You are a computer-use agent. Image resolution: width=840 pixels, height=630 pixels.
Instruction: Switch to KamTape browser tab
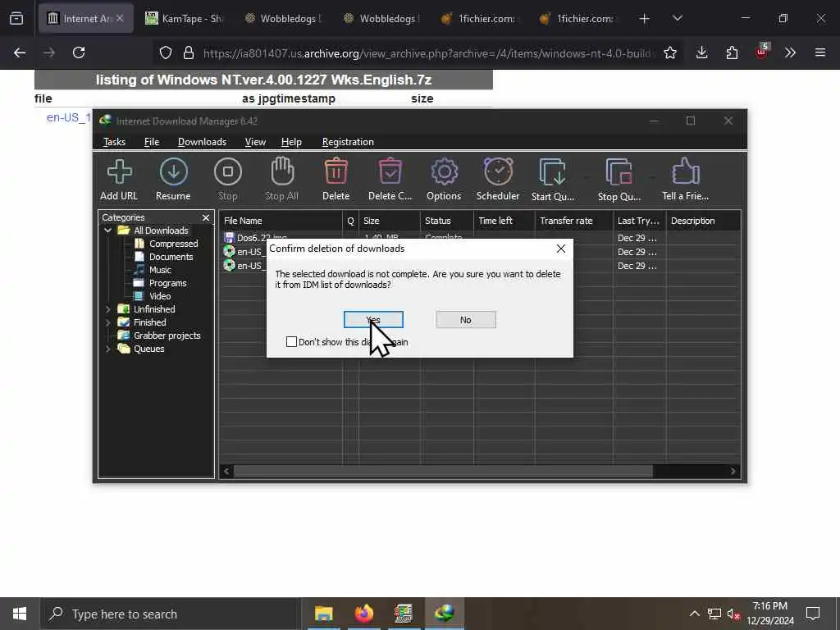184,19
